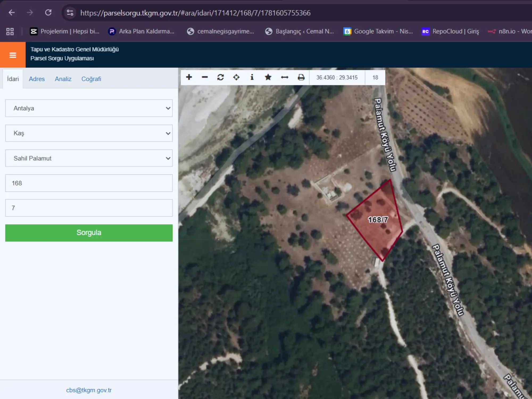Print the map with the printer icon
Screen dimensions: 532x399
tap(301, 77)
